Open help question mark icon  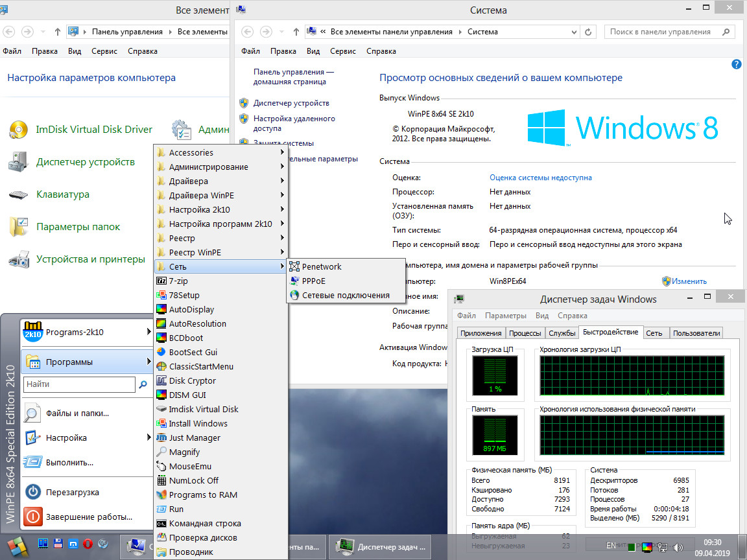(736, 64)
